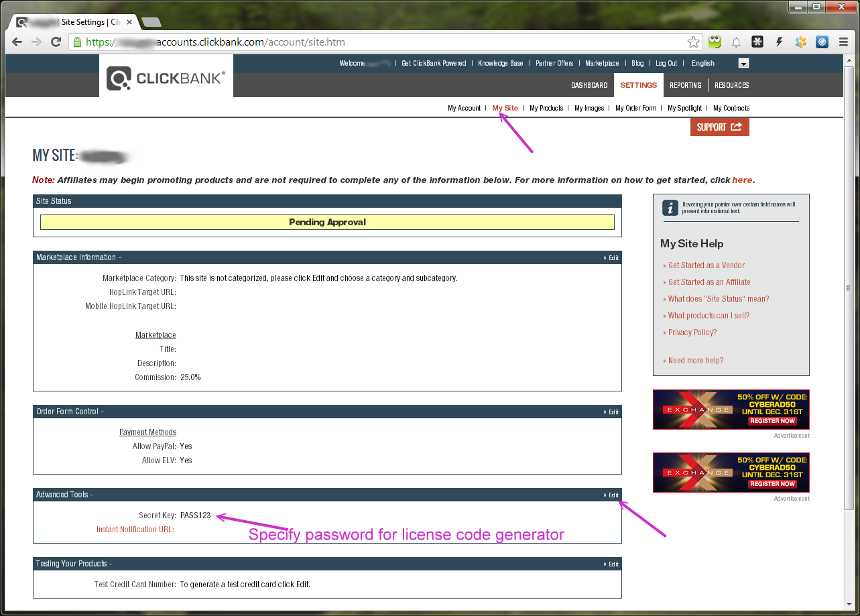Reload the page with refresh button
Image resolution: width=860 pixels, height=616 pixels.
pyautogui.click(x=56, y=42)
